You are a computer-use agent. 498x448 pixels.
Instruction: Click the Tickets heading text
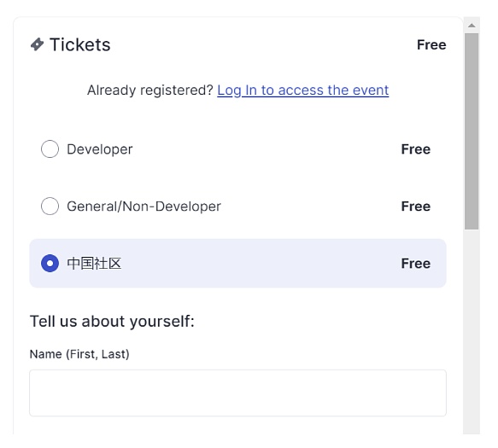[80, 44]
